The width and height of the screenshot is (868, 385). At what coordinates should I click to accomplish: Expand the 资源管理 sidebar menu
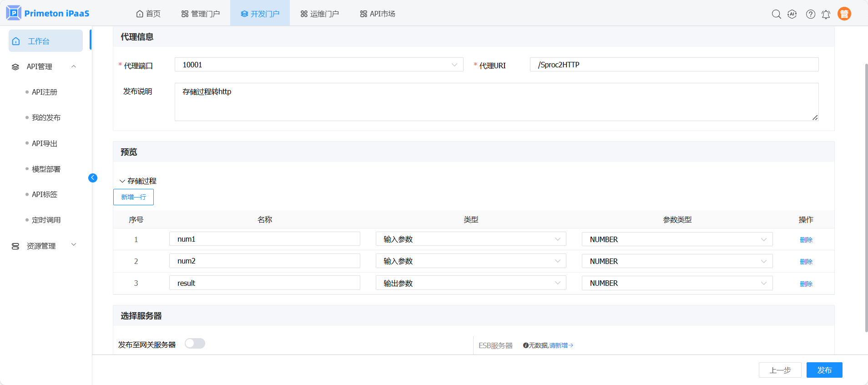click(44, 246)
